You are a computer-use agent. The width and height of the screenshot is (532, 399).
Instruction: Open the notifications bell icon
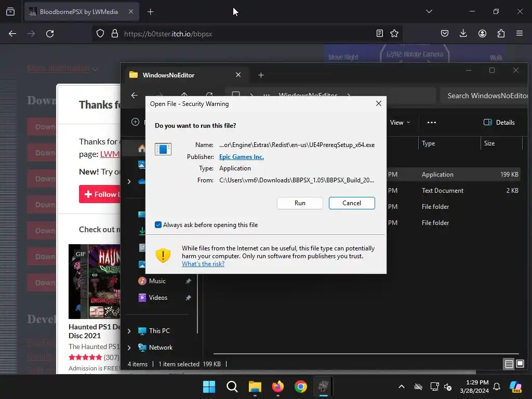point(497,387)
